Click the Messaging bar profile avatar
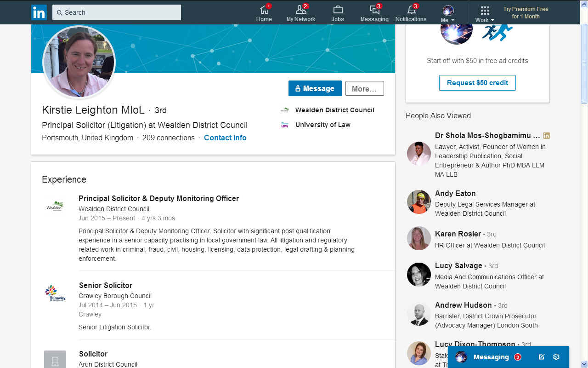The width and height of the screenshot is (588, 368). pos(461,357)
